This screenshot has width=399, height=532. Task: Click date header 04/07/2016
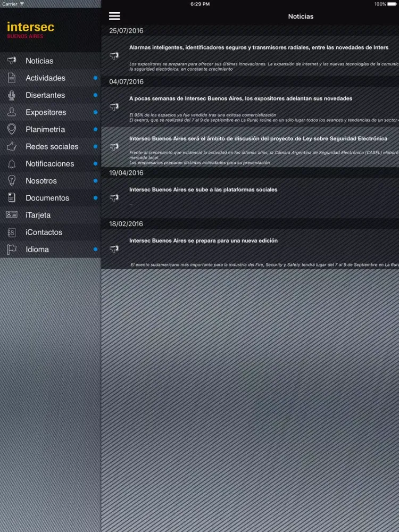[x=126, y=82]
